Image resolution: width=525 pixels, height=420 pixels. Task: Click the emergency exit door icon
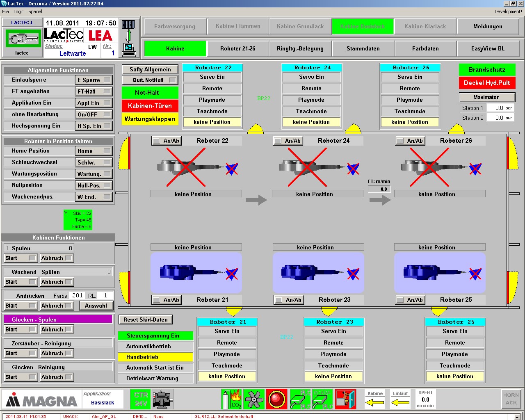click(x=346, y=399)
